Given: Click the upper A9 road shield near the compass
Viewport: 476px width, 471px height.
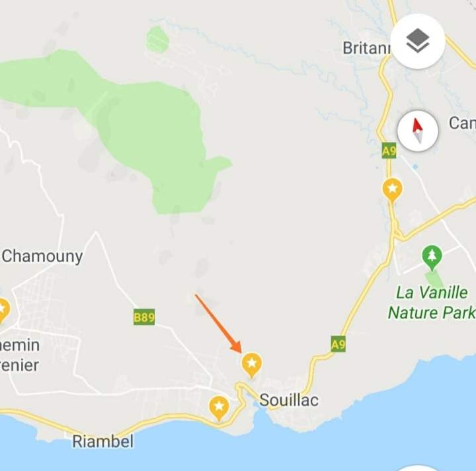Looking at the screenshot, I should click(389, 151).
